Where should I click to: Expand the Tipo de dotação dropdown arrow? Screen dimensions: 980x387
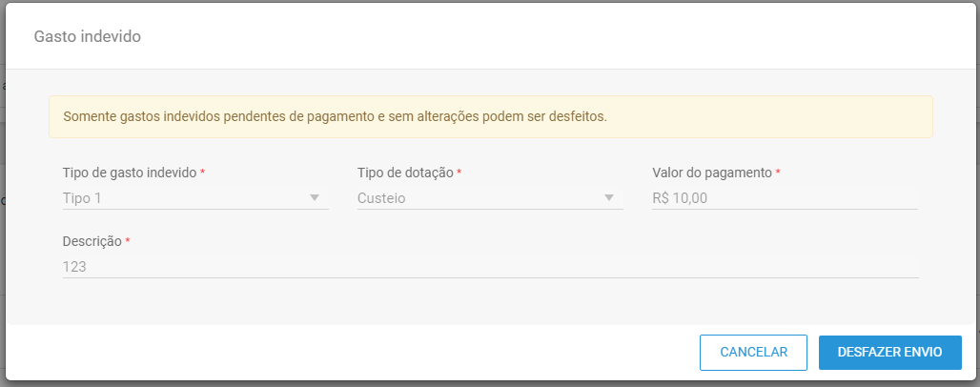coord(609,198)
